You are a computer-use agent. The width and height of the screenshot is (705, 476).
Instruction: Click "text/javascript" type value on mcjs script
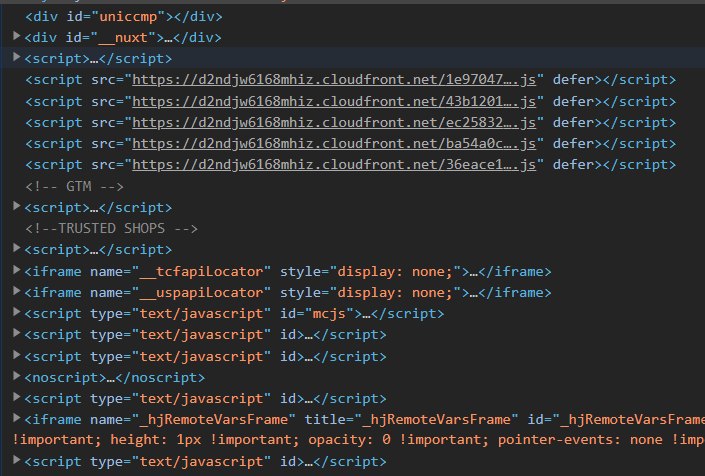pyautogui.click(x=201, y=313)
